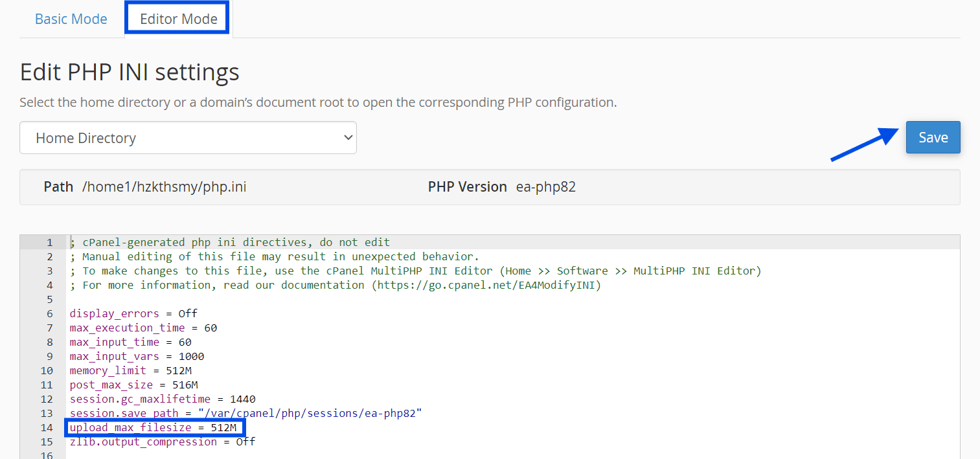Open the Home Directory dropdown
This screenshot has height=459, width=980.
pyautogui.click(x=188, y=138)
